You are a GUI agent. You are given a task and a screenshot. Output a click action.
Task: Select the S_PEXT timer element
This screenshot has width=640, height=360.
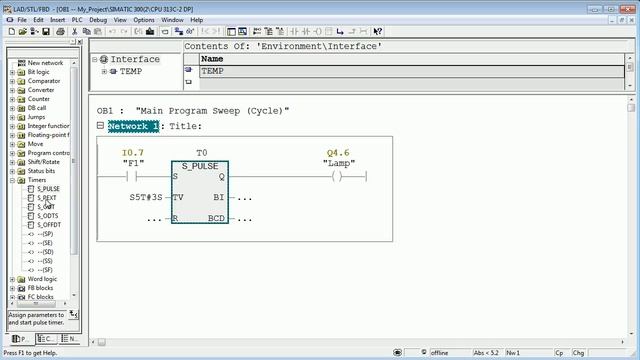click(47, 198)
